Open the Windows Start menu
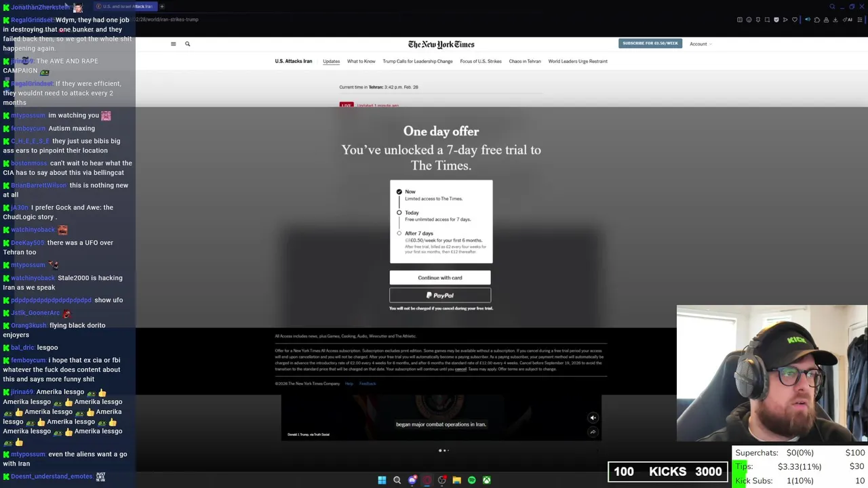The height and width of the screenshot is (488, 868). click(382, 480)
